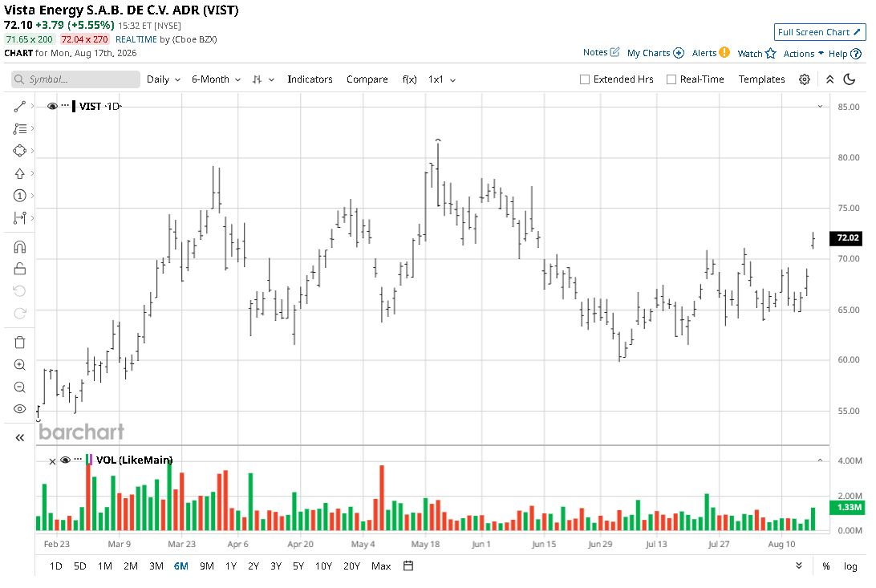Open the 1x1 grid layout dropdown
This screenshot has height=588, width=876.
442,79
